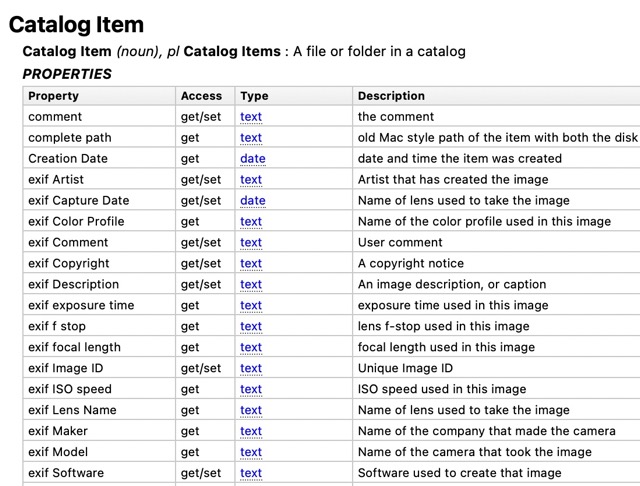Click the text link in comment row
The image size is (640, 486).
[251, 117]
